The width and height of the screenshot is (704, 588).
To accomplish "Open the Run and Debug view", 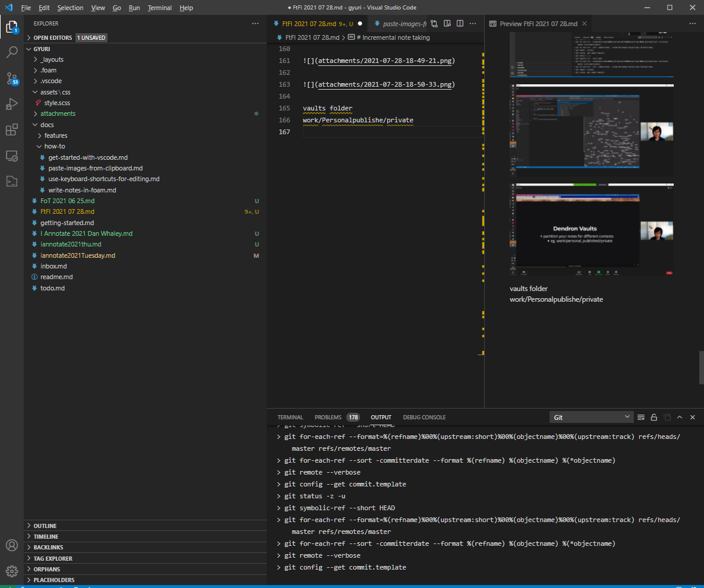I will (x=12, y=104).
